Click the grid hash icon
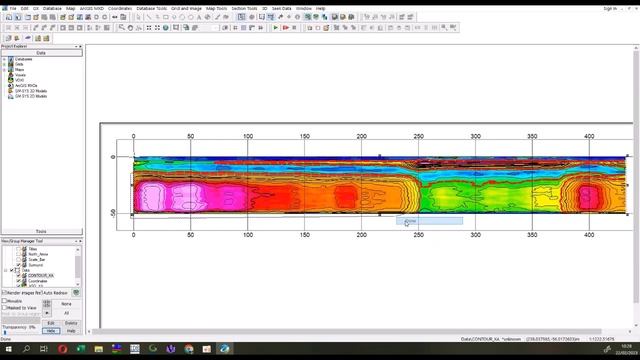 click(x=235, y=28)
